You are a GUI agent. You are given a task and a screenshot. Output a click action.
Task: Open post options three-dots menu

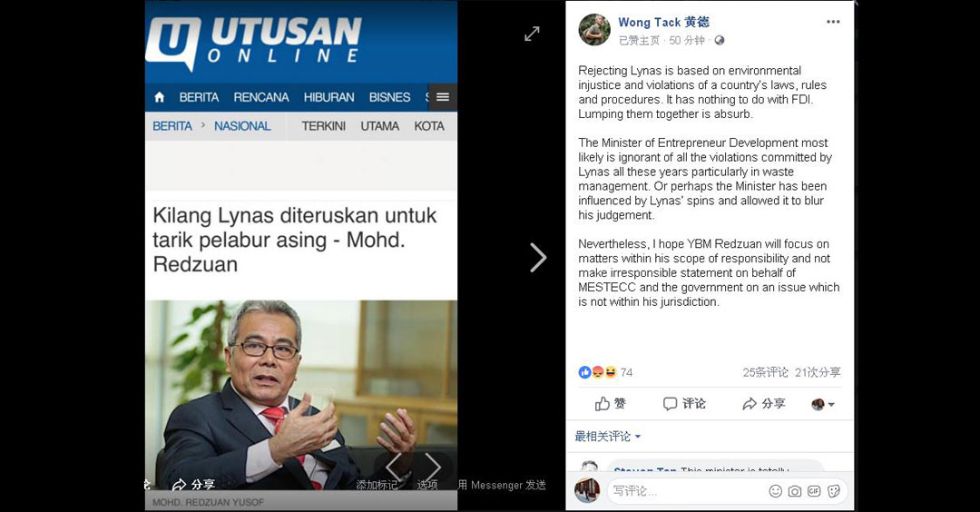point(833,22)
